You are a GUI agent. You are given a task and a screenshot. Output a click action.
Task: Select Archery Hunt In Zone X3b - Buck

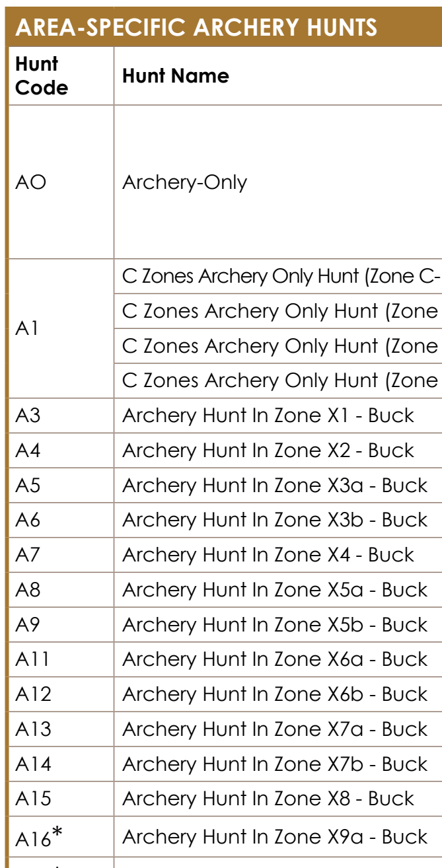pos(275,520)
